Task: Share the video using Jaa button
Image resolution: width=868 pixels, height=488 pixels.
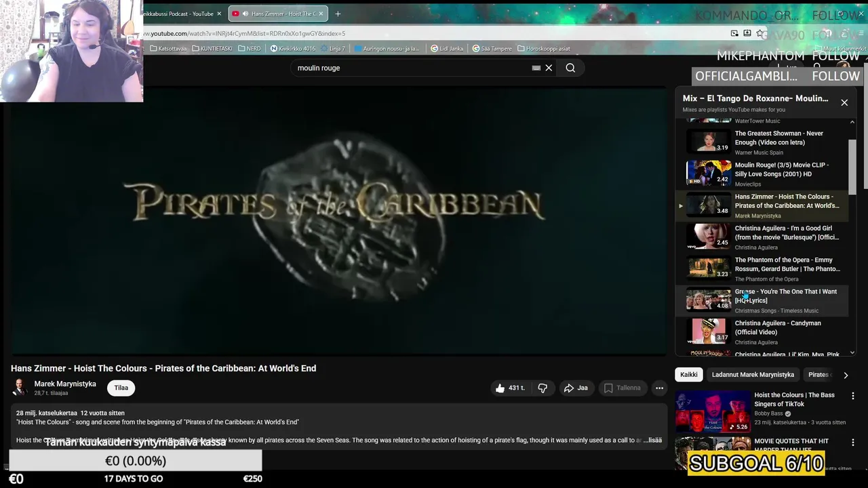Action: click(x=576, y=388)
